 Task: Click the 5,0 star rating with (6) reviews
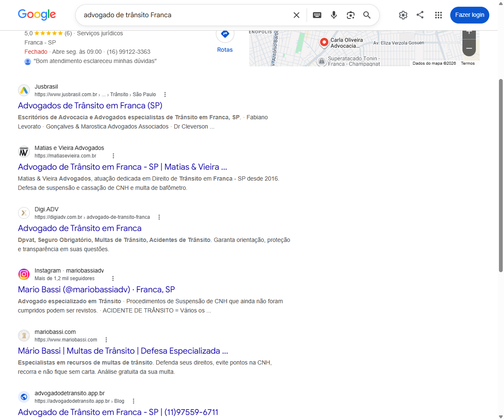48,33
